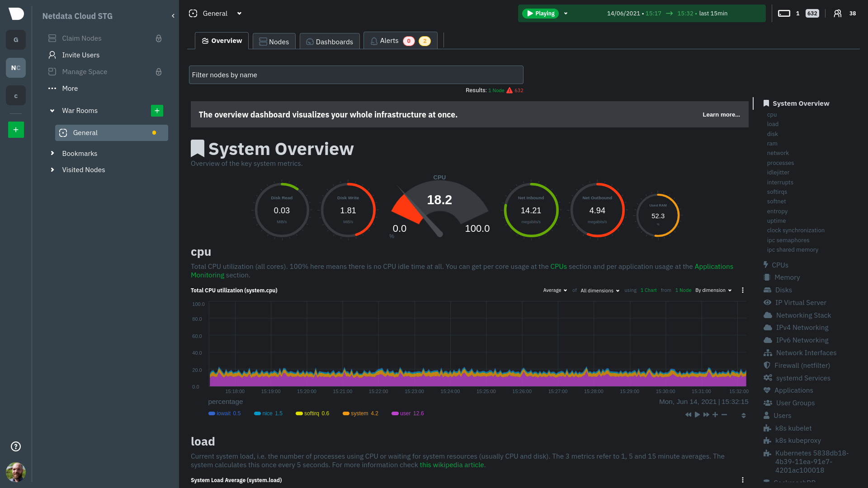Open the Average aggregation dropdown
868x488 pixels.
(554, 290)
